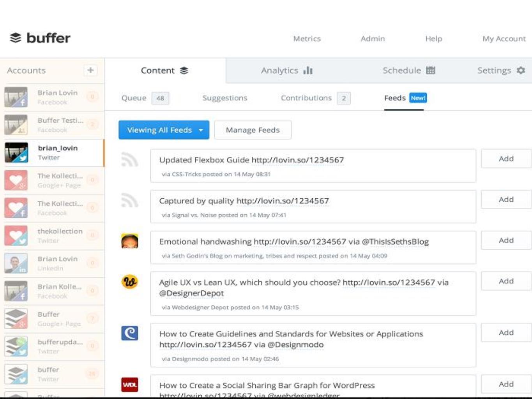Switch to the Schedule tab
The image size is (532, 399).
[409, 71]
